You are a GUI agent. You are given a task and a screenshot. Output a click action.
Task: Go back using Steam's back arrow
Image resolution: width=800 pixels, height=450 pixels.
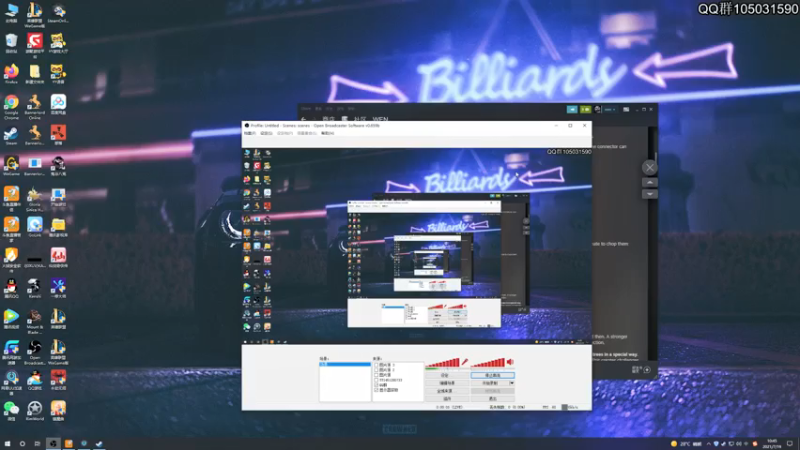[x=304, y=119]
